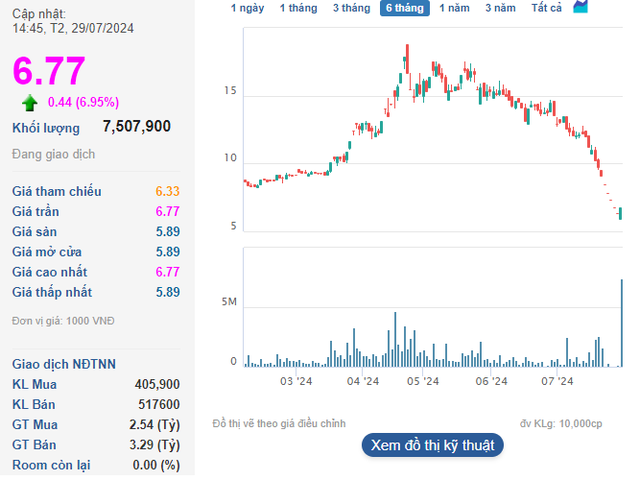Switch chart to 1 năm range
640x480 pixels.
454,8
